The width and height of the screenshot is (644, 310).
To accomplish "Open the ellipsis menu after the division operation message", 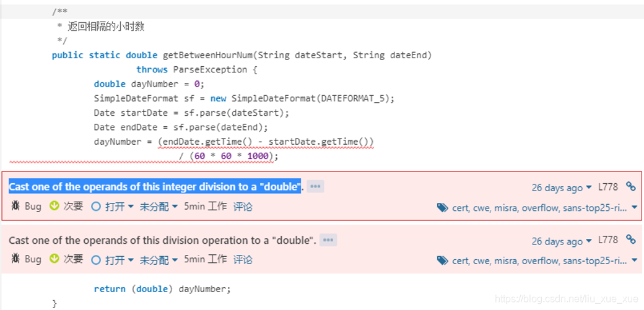I will (328, 240).
